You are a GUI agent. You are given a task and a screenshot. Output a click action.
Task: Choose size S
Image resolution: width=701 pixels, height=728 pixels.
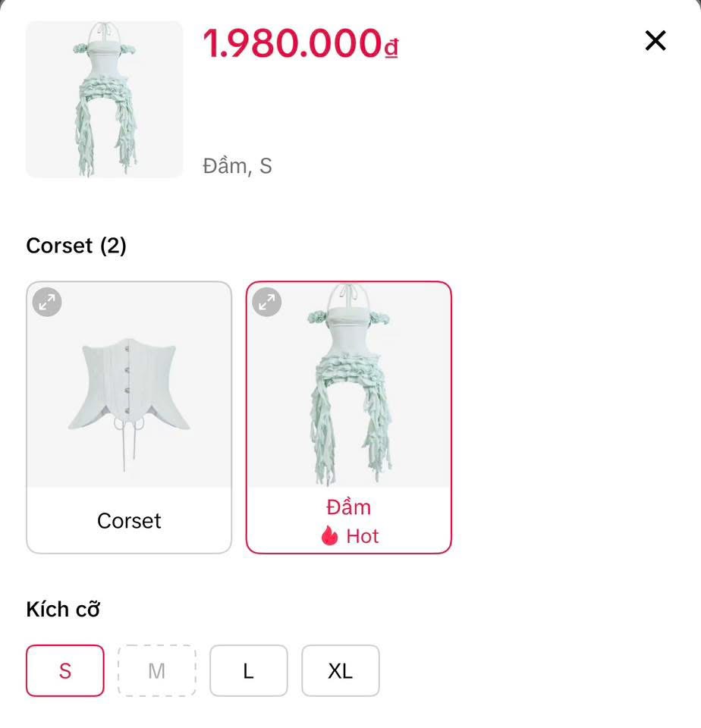[x=65, y=670]
